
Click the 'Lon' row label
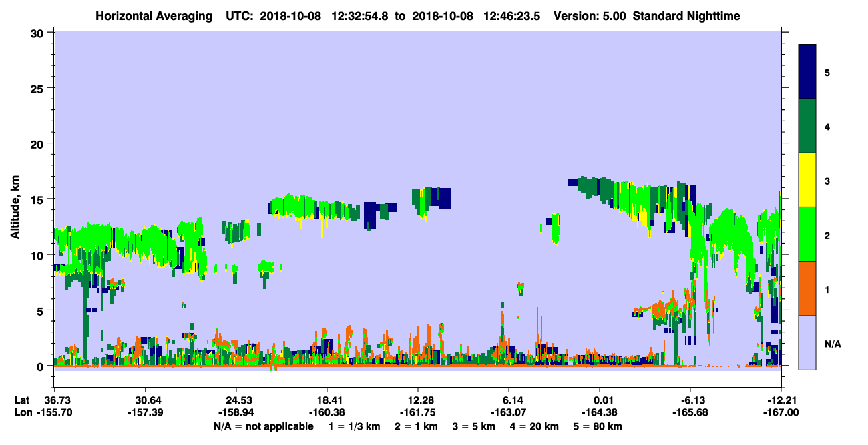click(22, 413)
